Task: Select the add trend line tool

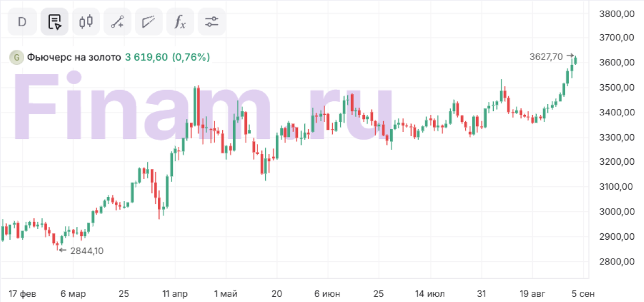Action: coord(118,22)
